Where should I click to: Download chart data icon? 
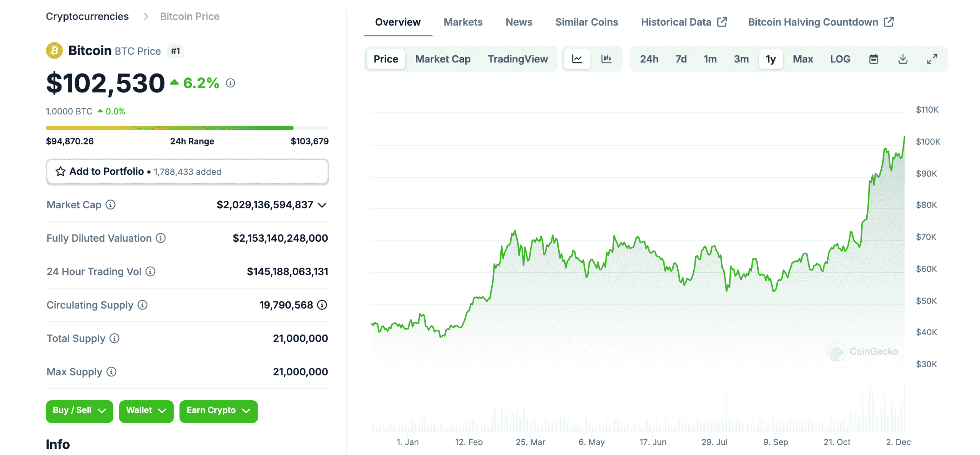pyautogui.click(x=903, y=59)
